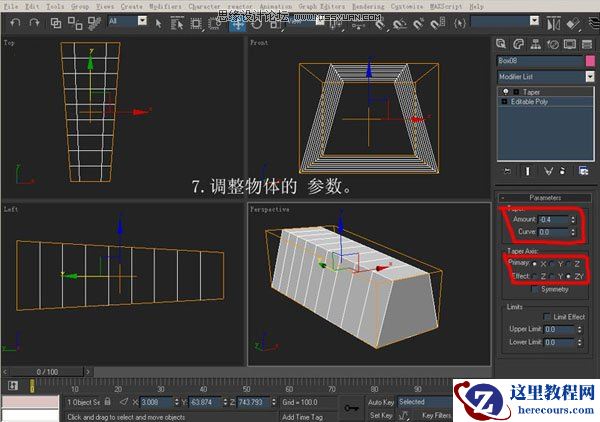Image resolution: width=600 pixels, height=422 pixels.
Task: Click the Set Key button
Action: 381,415
